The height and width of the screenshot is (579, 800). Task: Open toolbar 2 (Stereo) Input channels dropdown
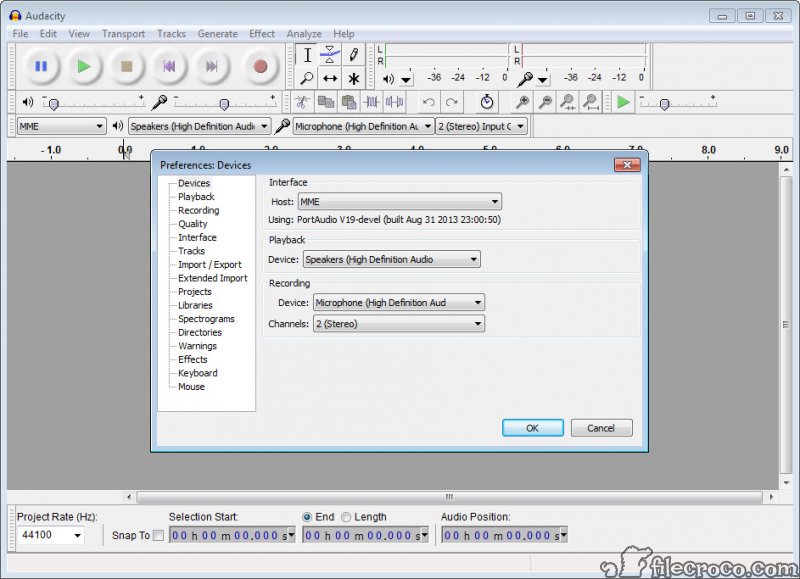click(x=481, y=126)
